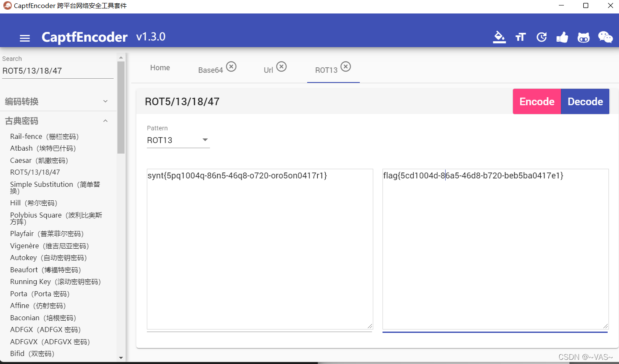Click the refresh update icon
This screenshot has width=619, height=364.
click(x=542, y=37)
